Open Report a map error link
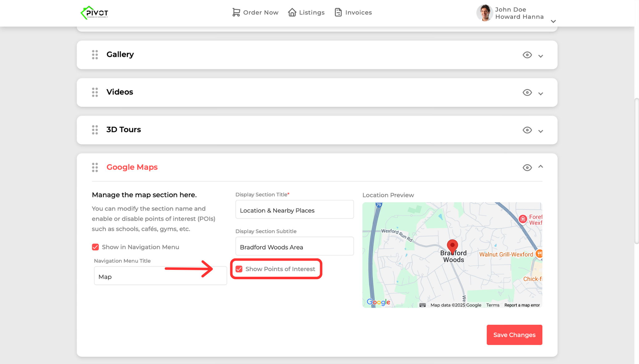This screenshot has width=639, height=364. coord(522,305)
